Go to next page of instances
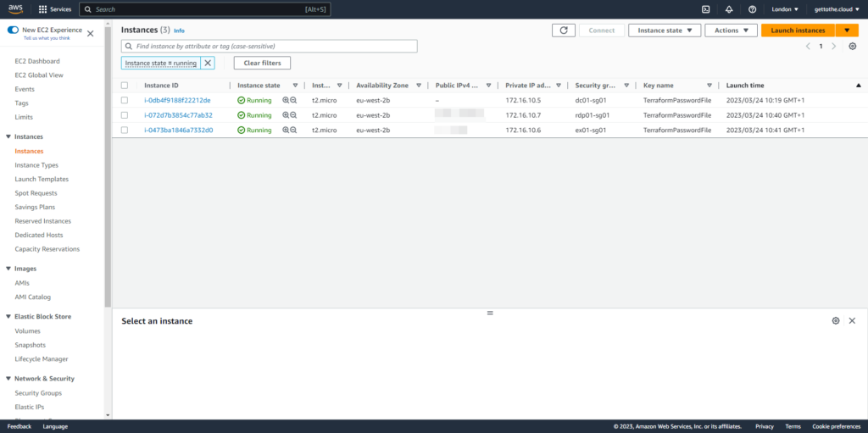The height and width of the screenshot is (433, 868). point(834,46)
